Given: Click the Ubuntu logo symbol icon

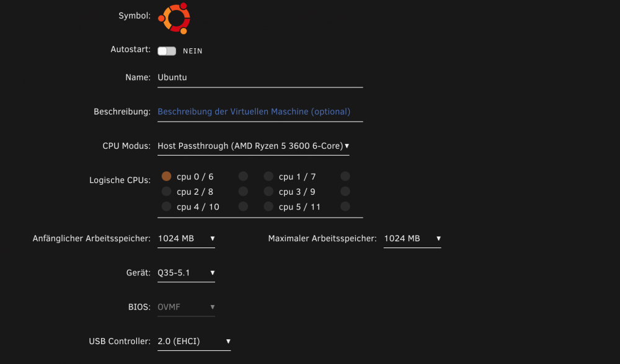Looking at the screenshot, I should point(174,18).
